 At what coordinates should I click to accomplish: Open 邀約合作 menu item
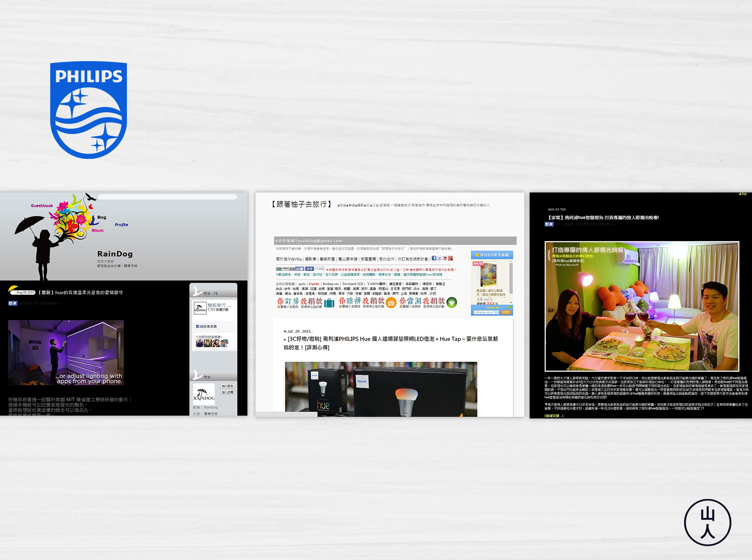pyautogui.click(x=387, y=259)
